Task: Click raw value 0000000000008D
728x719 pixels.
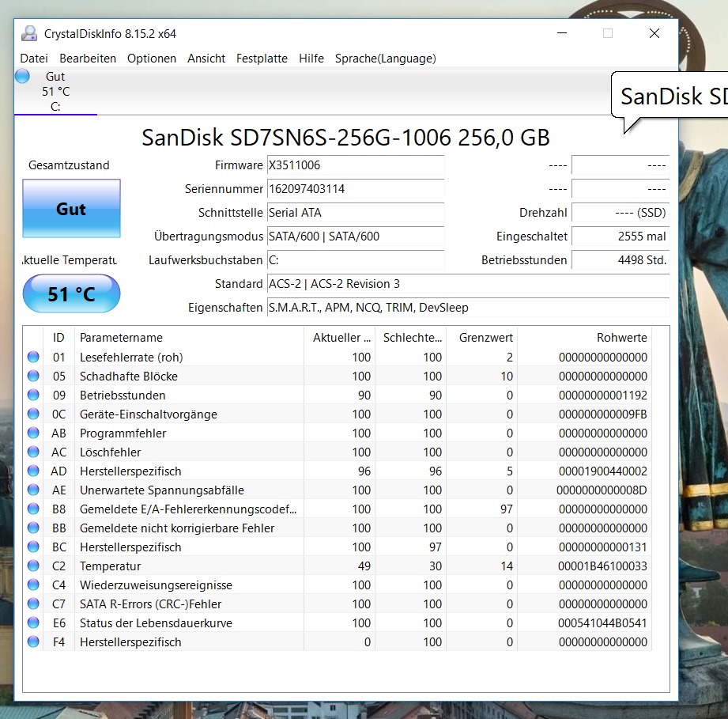Action: click(602, 490)
